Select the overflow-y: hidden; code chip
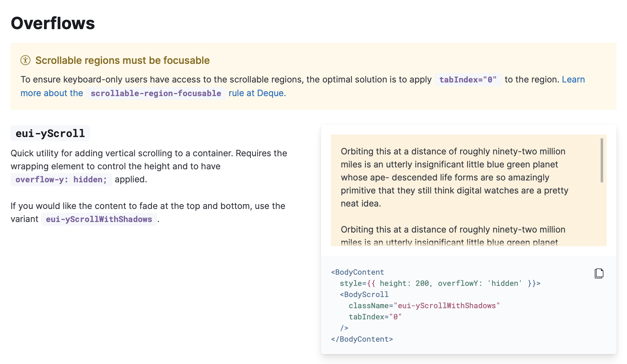Screen dimensions: 627x364 point(61,179)
